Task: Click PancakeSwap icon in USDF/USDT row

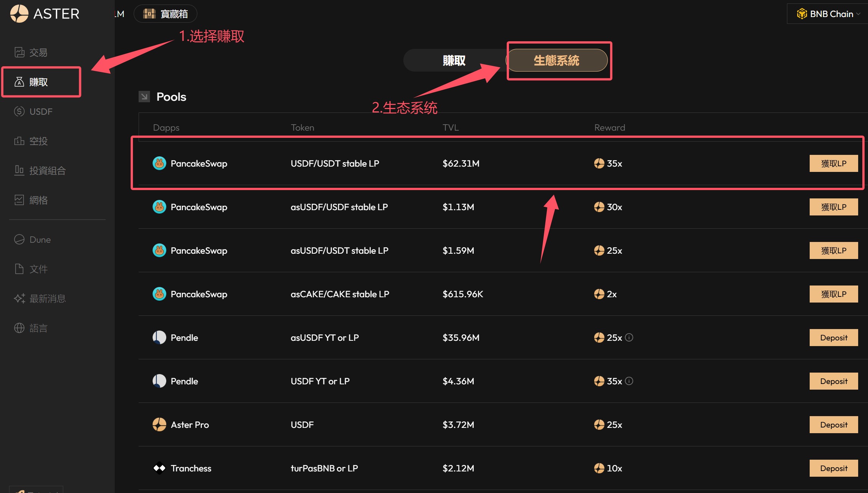Action: point(159,163)
